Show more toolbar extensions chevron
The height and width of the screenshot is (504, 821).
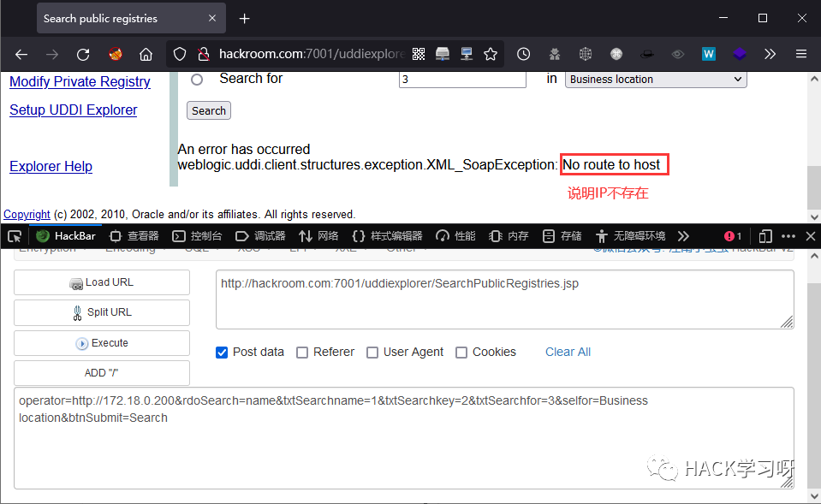[x=770, y=54]
